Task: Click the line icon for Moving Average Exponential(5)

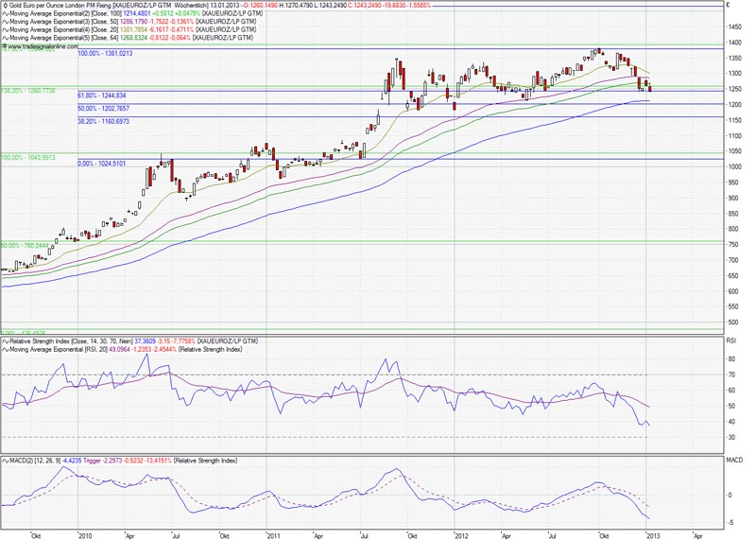Action: pos(6,38)
